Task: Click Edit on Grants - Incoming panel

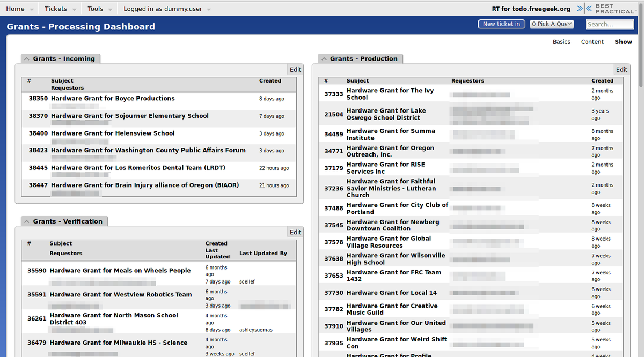Action: [295, 70]
